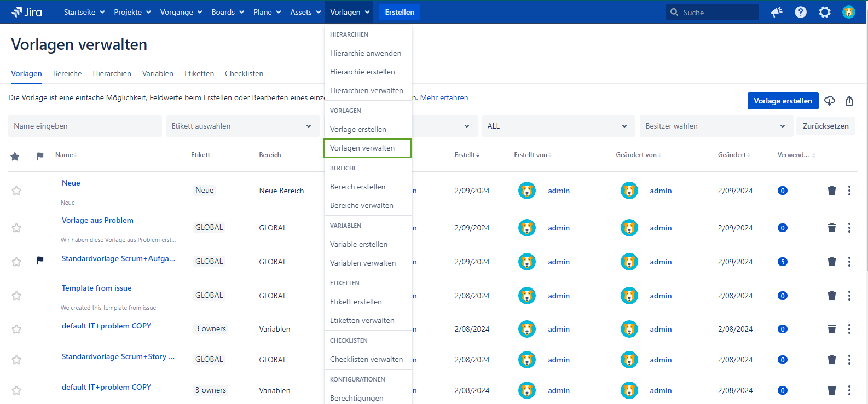
Task: Delete the 'Neue' template via trash icon
Action: click(831, 191)
